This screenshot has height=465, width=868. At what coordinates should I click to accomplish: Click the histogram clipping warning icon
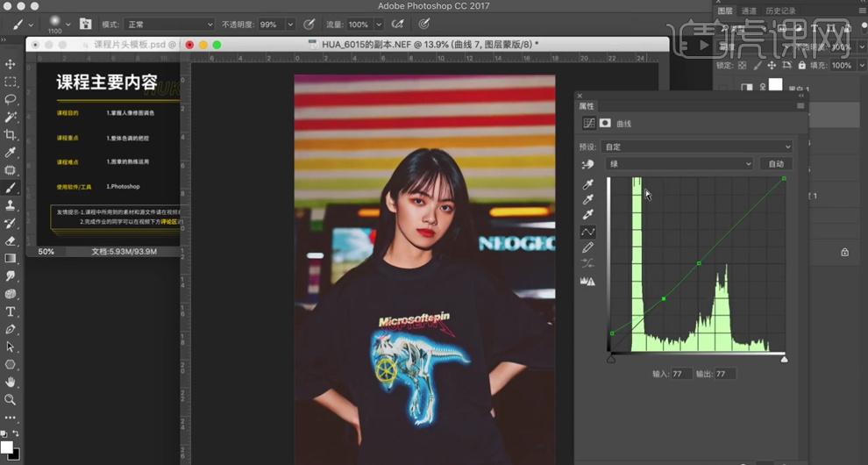[588, 282]
